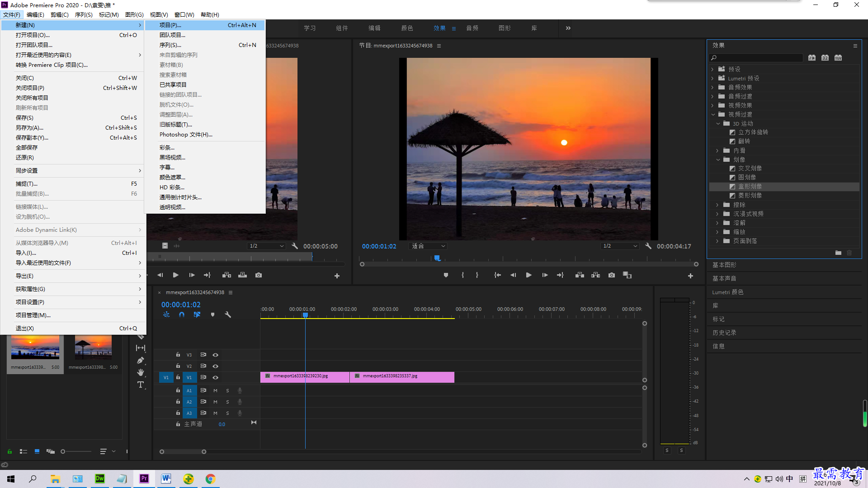Click Overwrite button in Source monitor
Screen dimensions: 868x488
[243, 275]
